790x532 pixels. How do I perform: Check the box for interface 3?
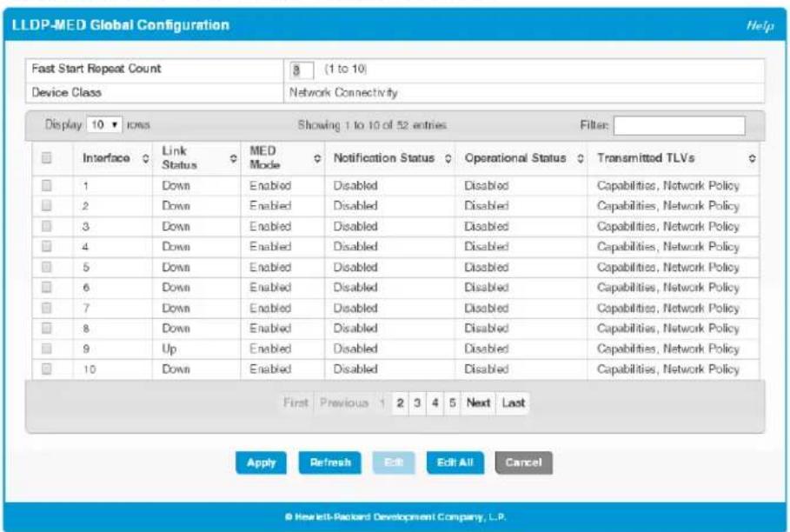(x=46, y=226)
